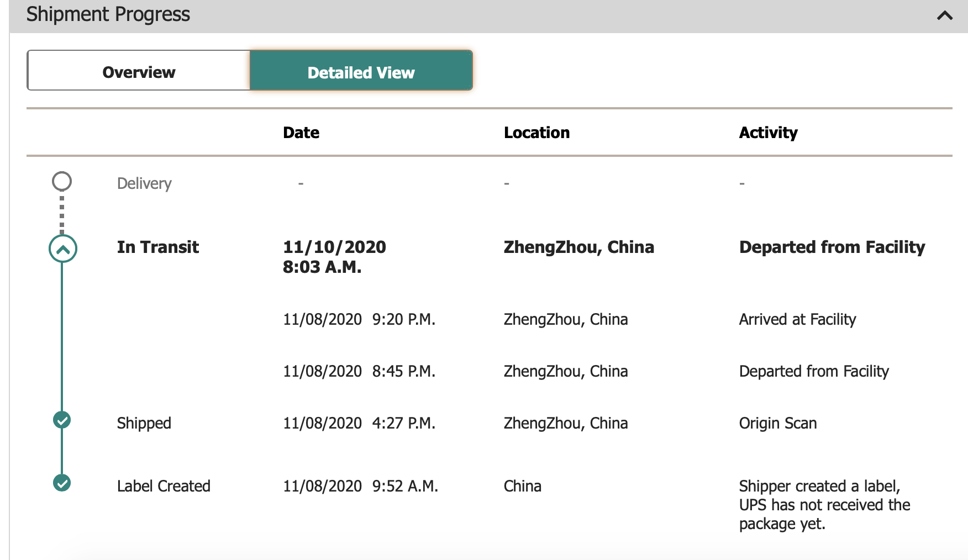Click the In Transit status label
Image resolution: width=968 pixels, height=560 pixels.
(157, 247)
